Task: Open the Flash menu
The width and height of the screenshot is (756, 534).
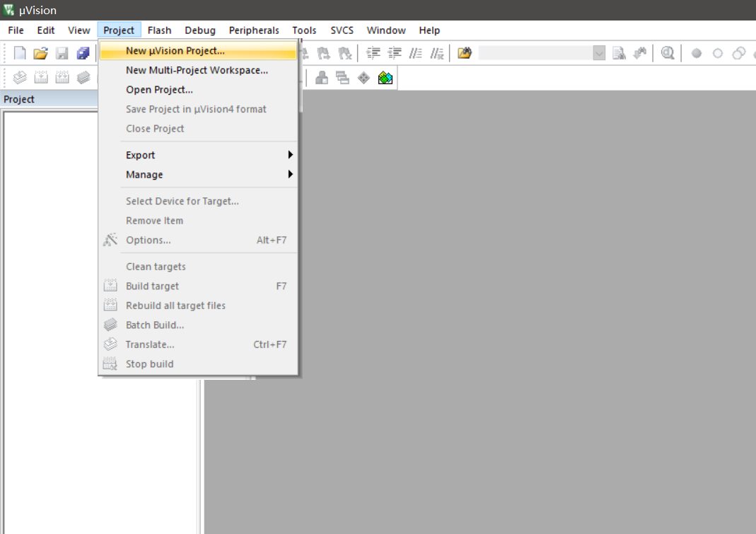Action: (x=159, y=30)
